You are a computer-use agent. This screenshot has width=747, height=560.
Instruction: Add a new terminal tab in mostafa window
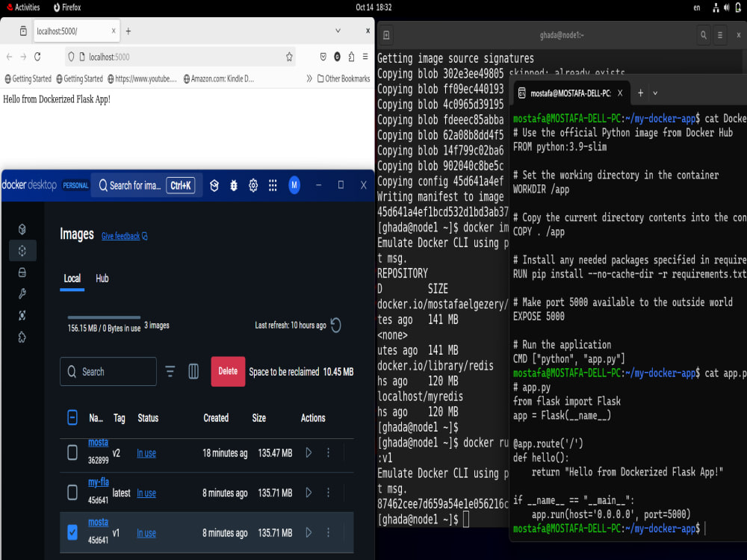point(640,93)
